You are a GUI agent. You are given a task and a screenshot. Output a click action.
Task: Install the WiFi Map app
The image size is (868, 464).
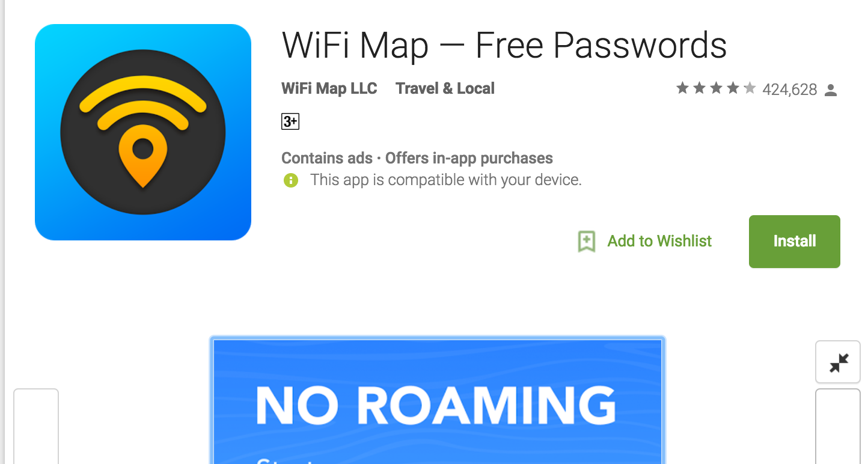(x=794, y=242)
